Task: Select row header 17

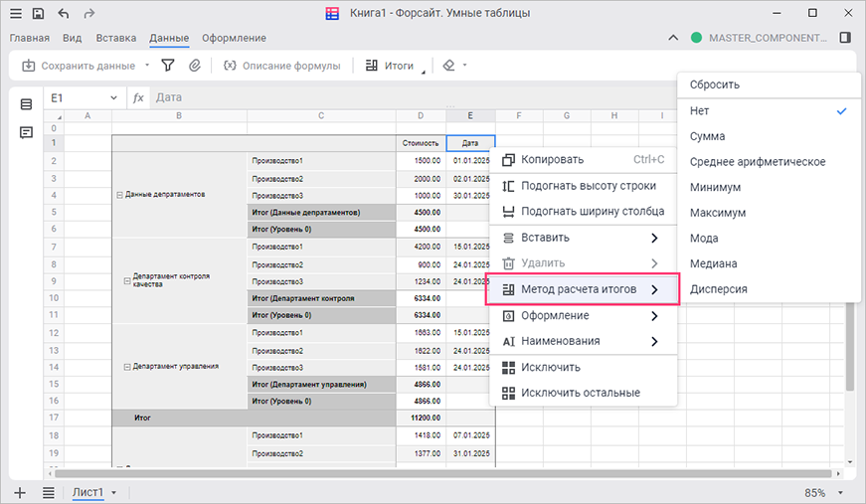Action: [x=54, y=418]
